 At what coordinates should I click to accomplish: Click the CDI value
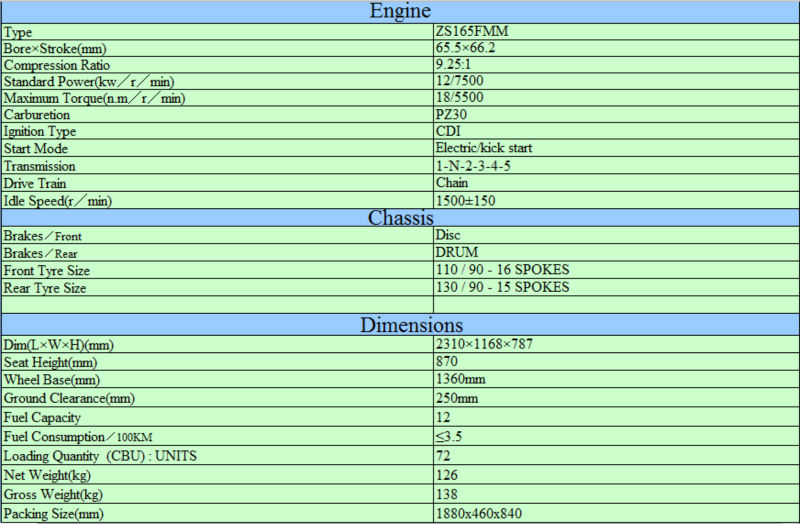(x=448, y=131)
